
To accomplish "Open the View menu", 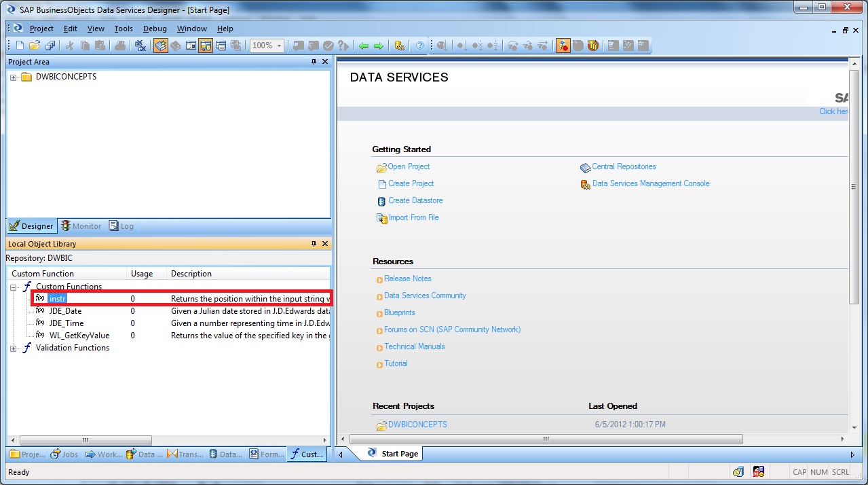I will click(96, 29).
